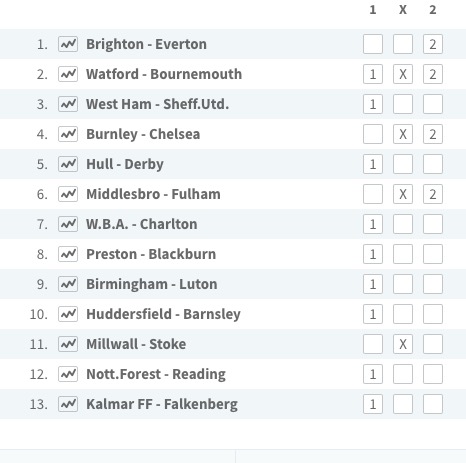This screenshot has height=463, width=466.
Task: Select the Hull - Derby match row text
Action: pos(125,164)
